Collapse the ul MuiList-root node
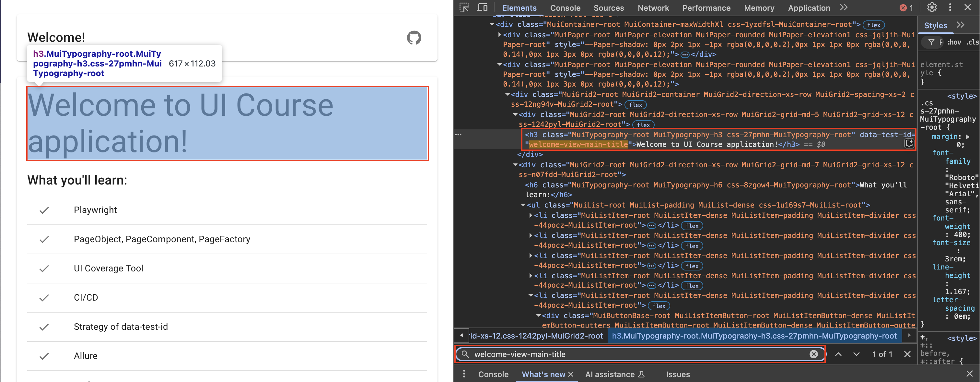Viewport: 980px width, 382px height. [523, 205]
